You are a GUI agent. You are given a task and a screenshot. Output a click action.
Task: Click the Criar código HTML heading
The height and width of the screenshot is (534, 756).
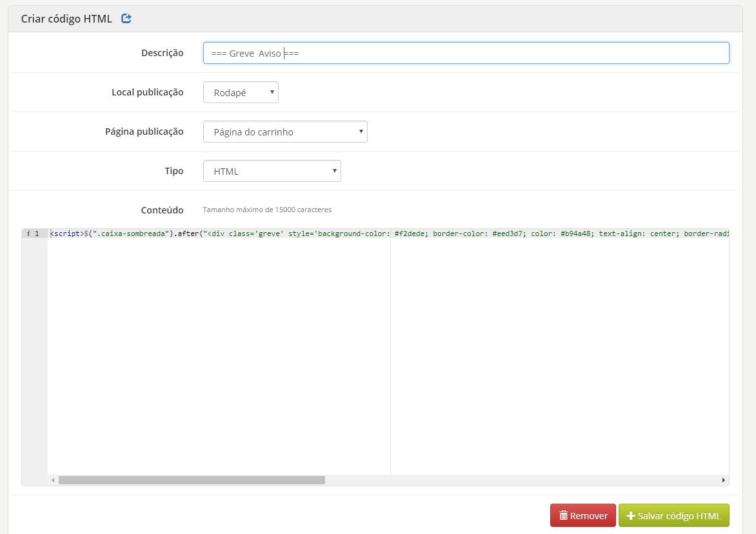[66, 19]
